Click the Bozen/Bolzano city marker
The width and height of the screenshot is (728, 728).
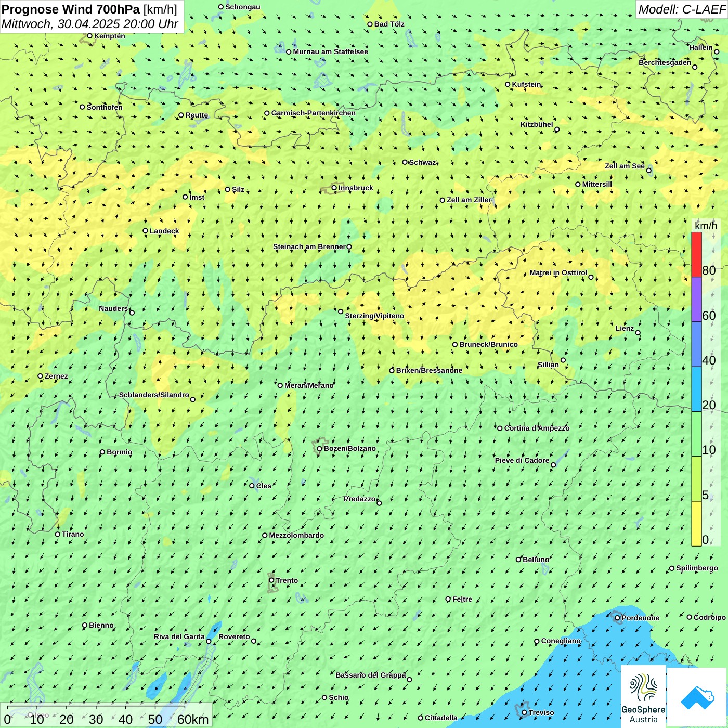click(x=320, y=449)
